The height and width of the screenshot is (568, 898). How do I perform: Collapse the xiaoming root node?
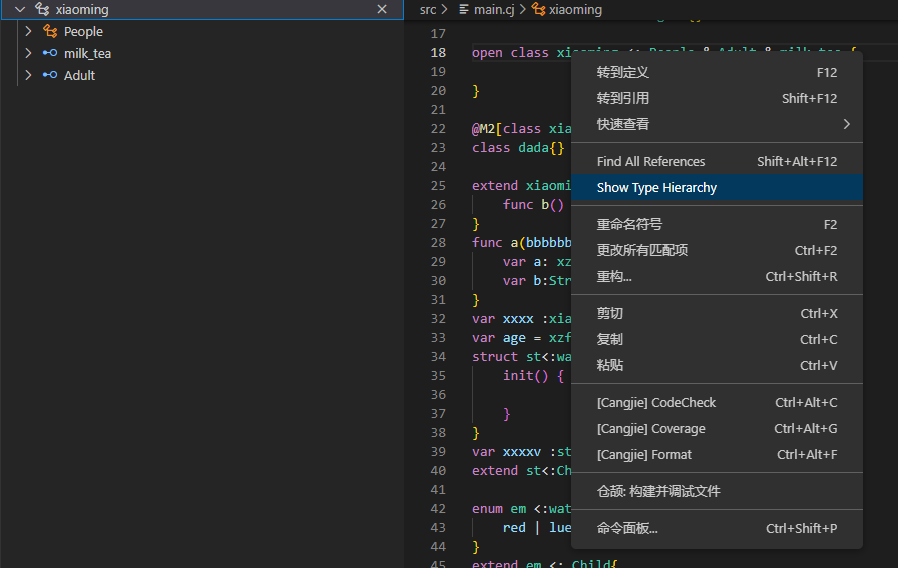[x=19, y=9]
